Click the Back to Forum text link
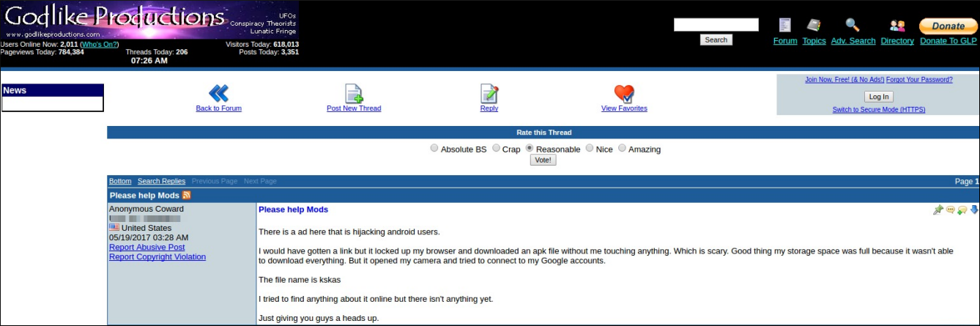The width and height of the screenshot is (980, 326). pyautogui.click(x=218, y=108)
